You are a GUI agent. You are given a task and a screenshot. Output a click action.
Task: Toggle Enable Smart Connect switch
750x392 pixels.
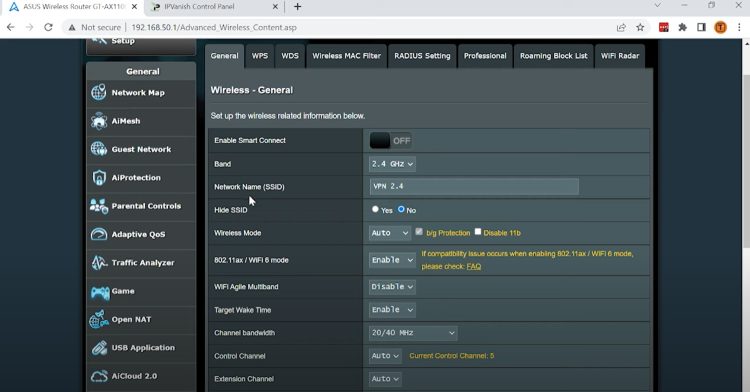tap(390, 141)
